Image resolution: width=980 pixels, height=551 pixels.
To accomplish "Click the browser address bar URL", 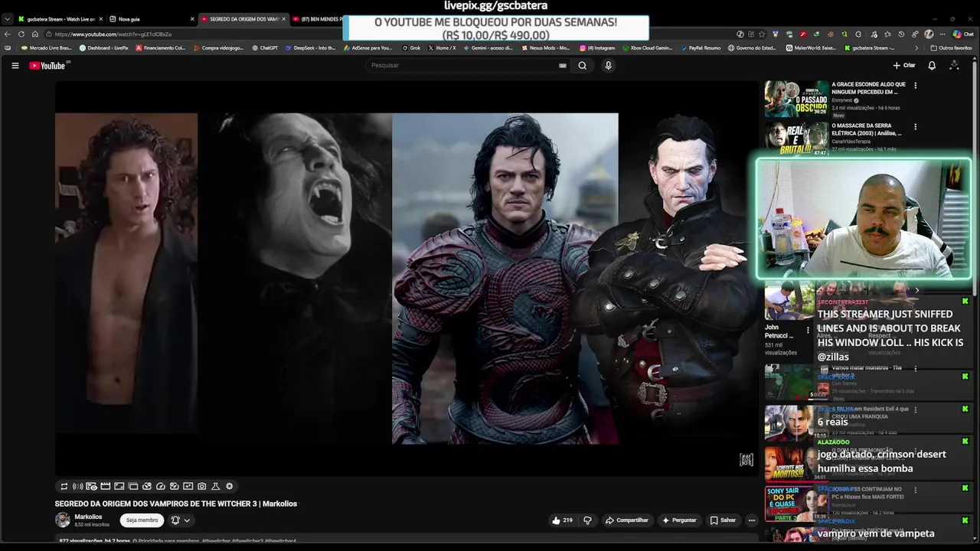I will tap(113, 34).
